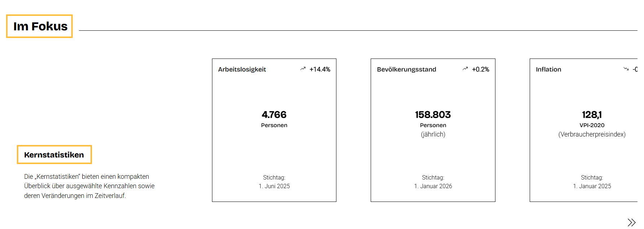
Task: Click the double-chevron next arrow icon
Action: point(631,222)
